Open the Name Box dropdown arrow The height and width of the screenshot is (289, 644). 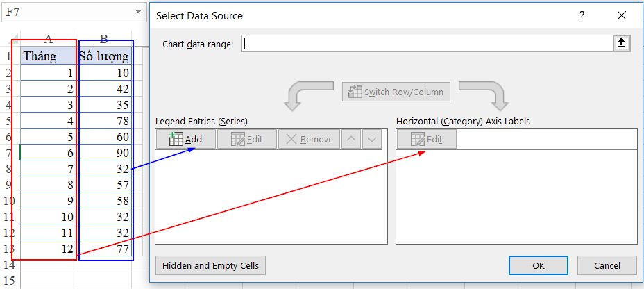[139, 13]
